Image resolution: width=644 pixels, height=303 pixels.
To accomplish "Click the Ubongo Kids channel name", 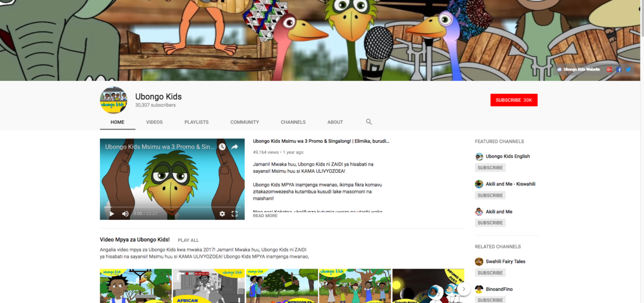I will coord(158,97).
